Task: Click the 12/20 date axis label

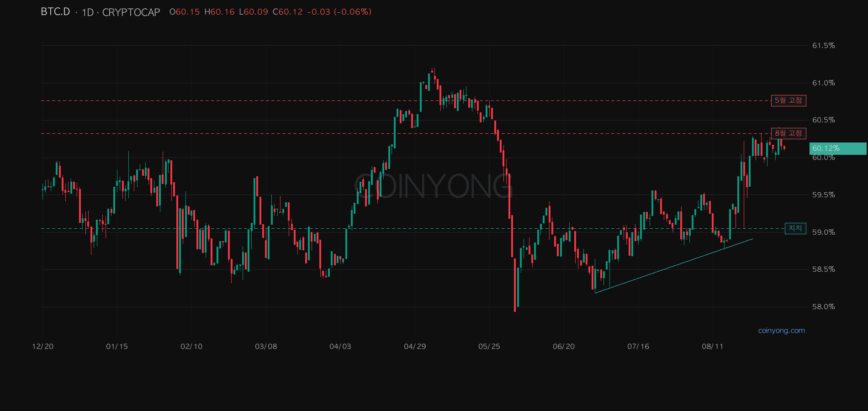Action: tap(43, 347)
